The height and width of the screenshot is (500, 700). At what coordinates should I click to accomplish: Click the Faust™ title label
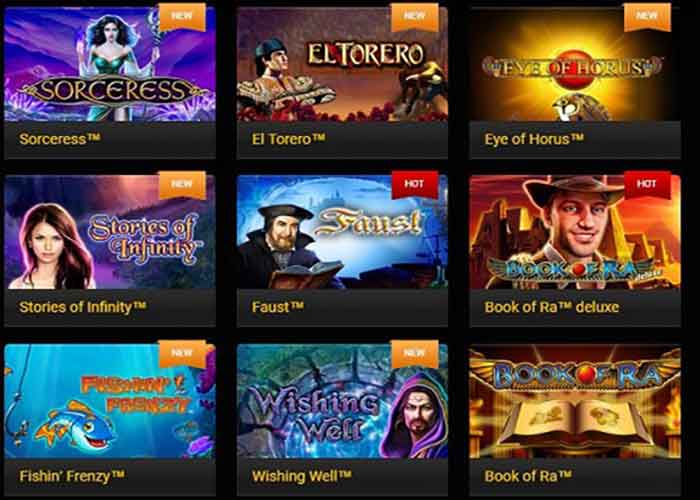point(278,307)
